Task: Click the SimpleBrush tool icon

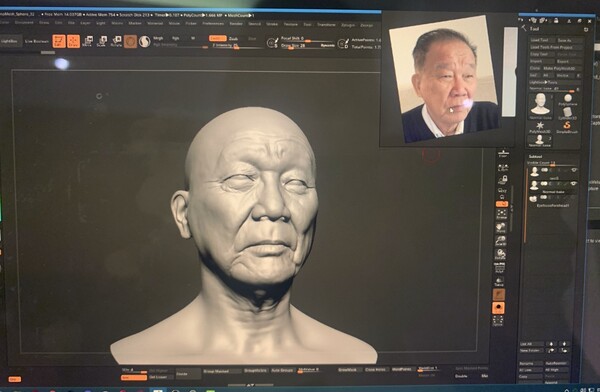Action: click(567, 127)
